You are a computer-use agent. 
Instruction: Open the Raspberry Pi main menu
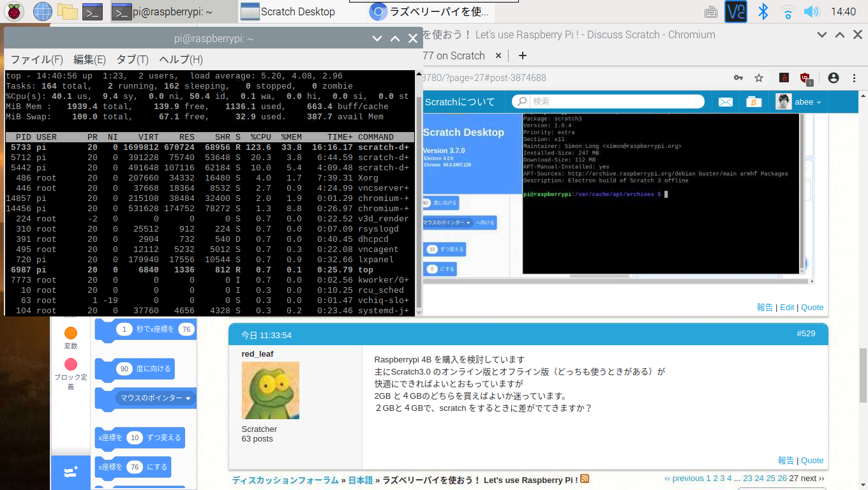click(15, 11)
